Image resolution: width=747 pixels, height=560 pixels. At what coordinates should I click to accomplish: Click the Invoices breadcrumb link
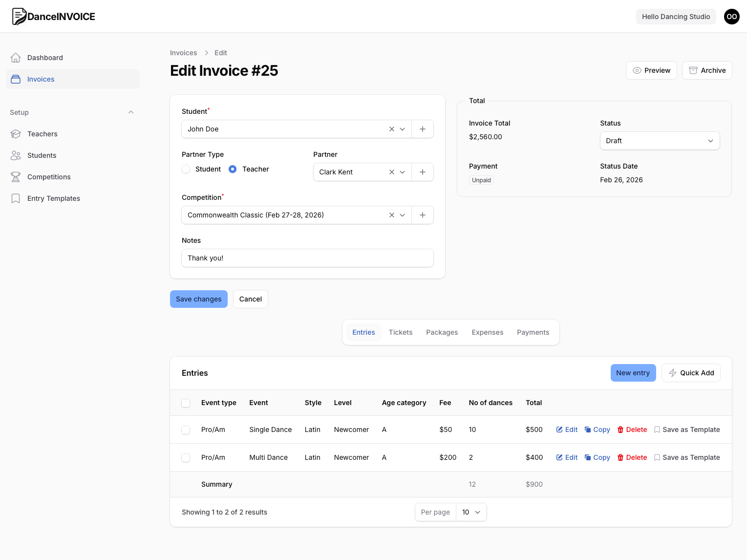click(183, 53)
